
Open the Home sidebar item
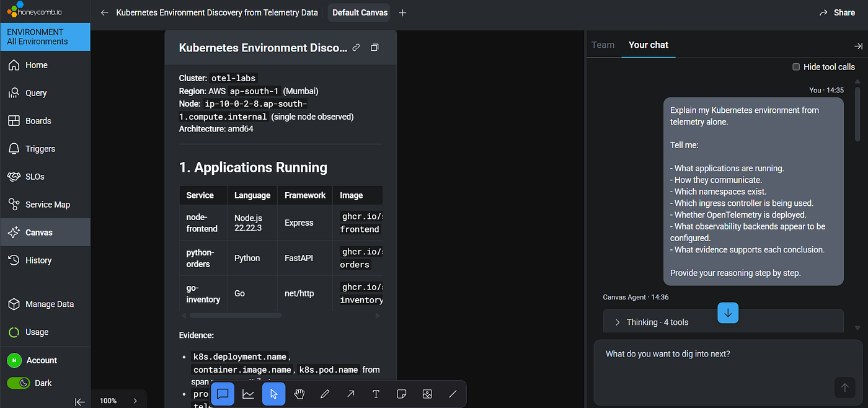pos(45,65)
